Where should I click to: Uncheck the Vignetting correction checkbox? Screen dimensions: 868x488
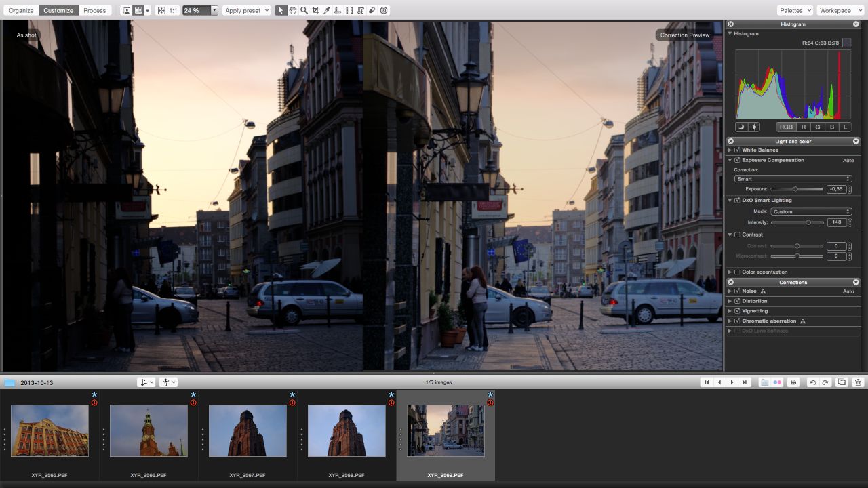pyautogui.click(x=737, y=311)
